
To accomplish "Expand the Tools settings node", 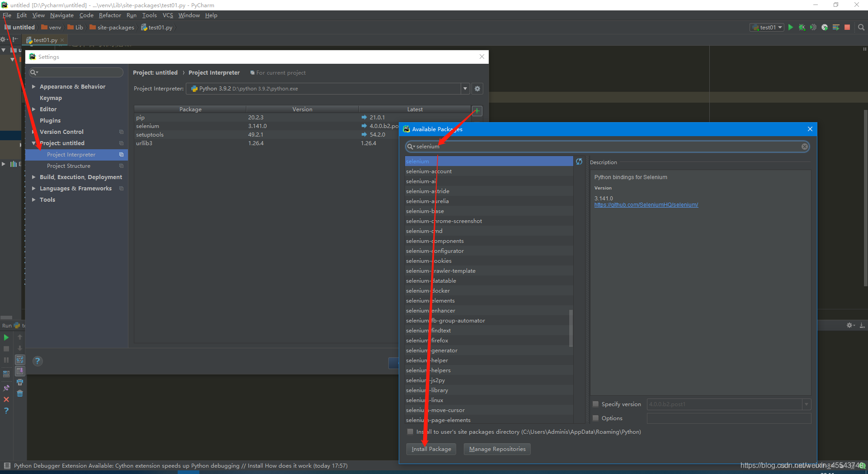I will [x=33, y=199].
